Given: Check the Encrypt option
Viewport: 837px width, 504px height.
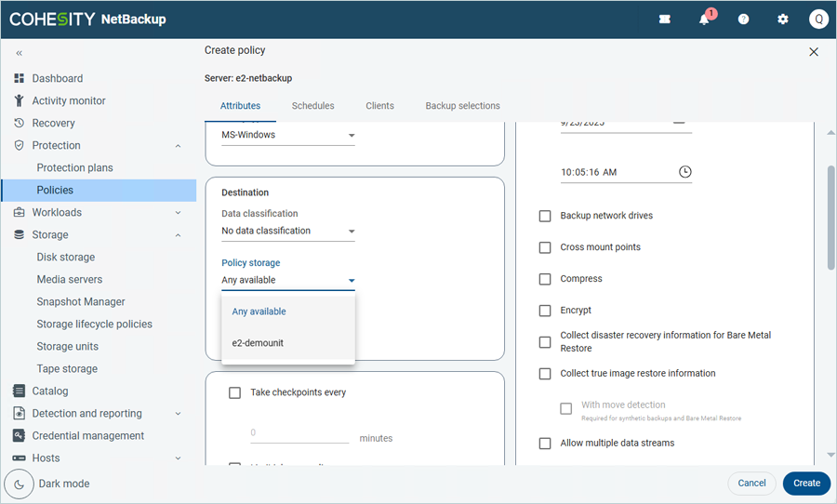Looking at the screenshot, I should point(545,311).
